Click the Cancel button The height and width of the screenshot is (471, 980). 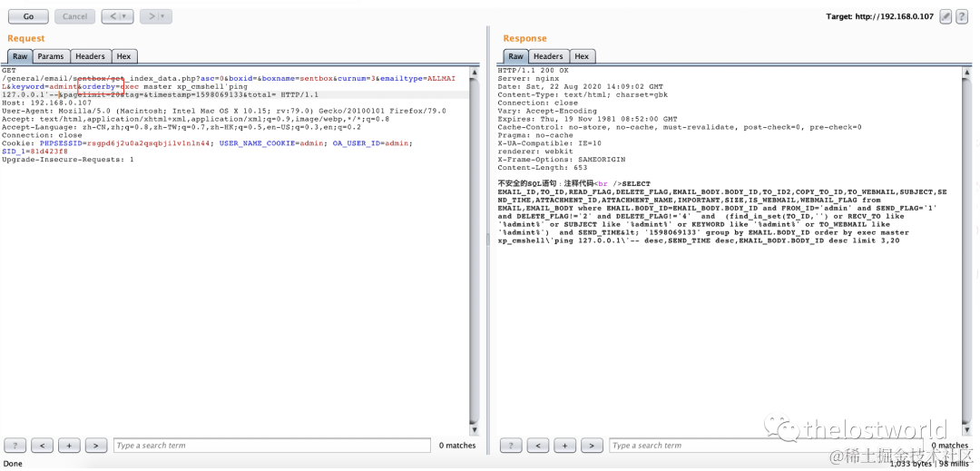pyautogui.click(x=75, y=16)
